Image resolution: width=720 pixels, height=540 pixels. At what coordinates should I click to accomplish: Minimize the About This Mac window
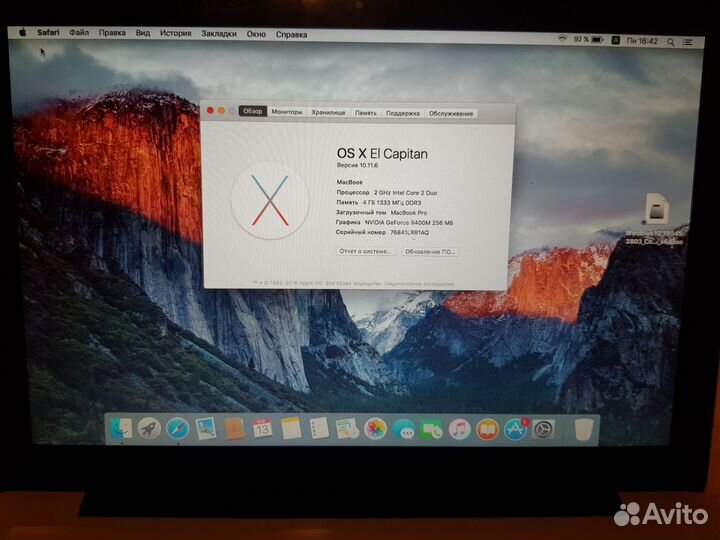point(221,111)
